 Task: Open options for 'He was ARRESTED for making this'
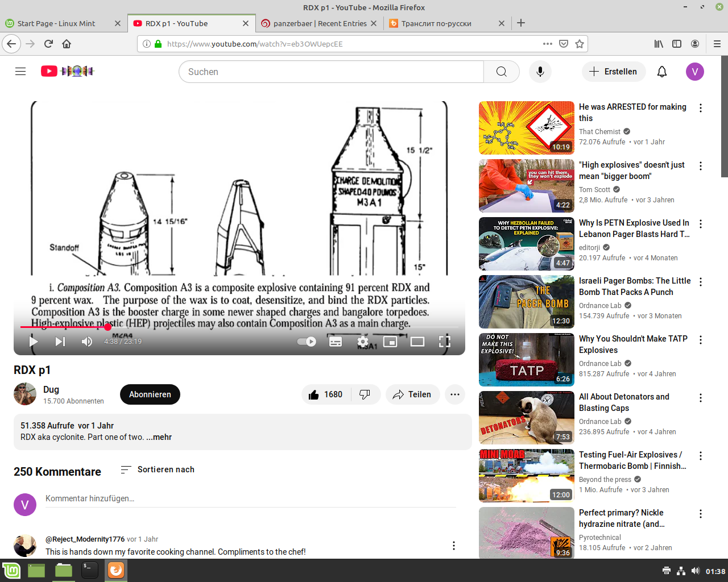(x=701, y=108)
